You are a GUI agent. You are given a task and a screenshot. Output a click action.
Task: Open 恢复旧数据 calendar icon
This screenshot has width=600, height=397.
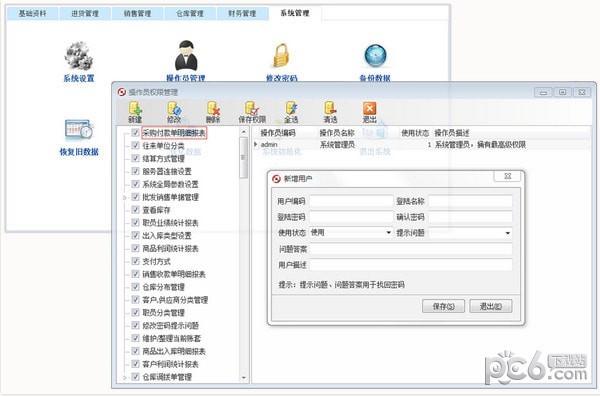click(x=79, y=130)
